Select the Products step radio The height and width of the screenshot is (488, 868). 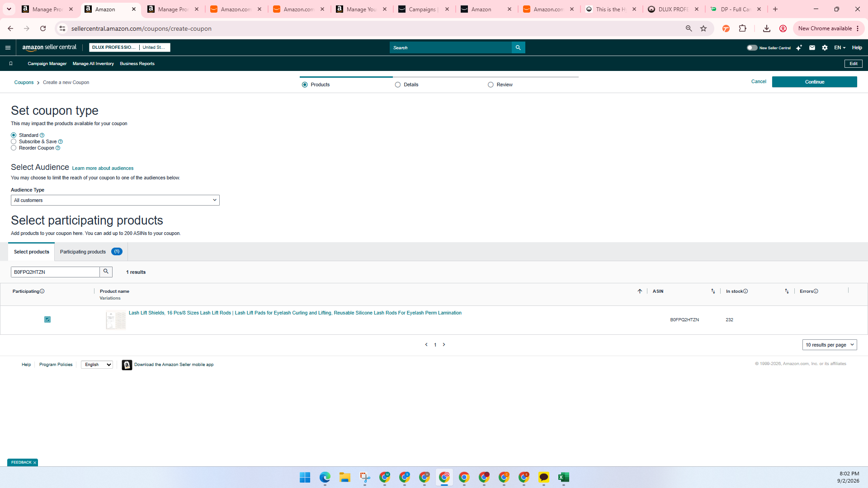(305, 84)
